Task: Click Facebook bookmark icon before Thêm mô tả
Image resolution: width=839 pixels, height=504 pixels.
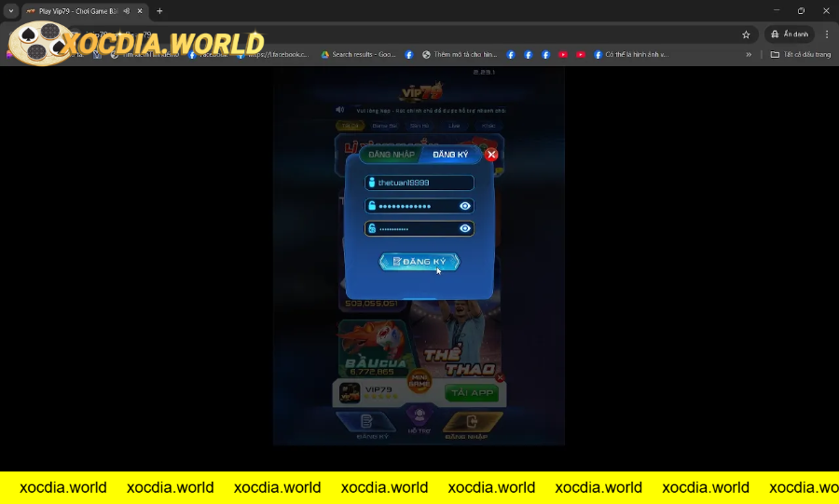Action: (x=409, y=55)
